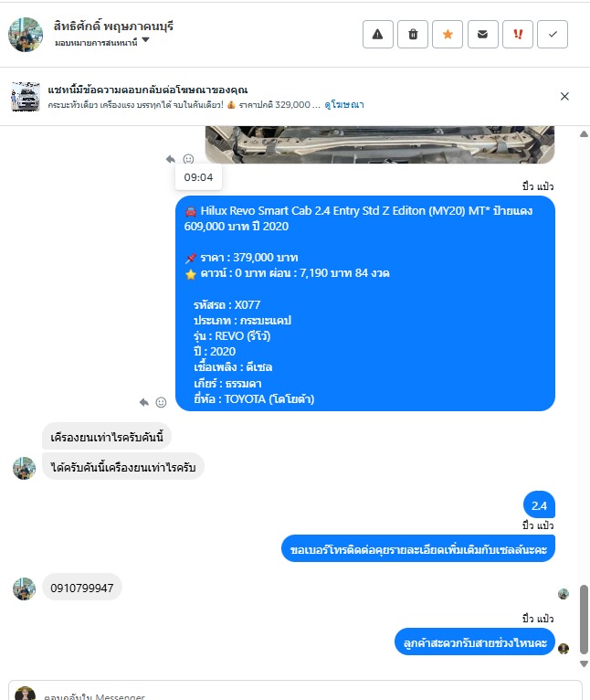
Task: Reply to the engine photo message
Action: [171, 159]
